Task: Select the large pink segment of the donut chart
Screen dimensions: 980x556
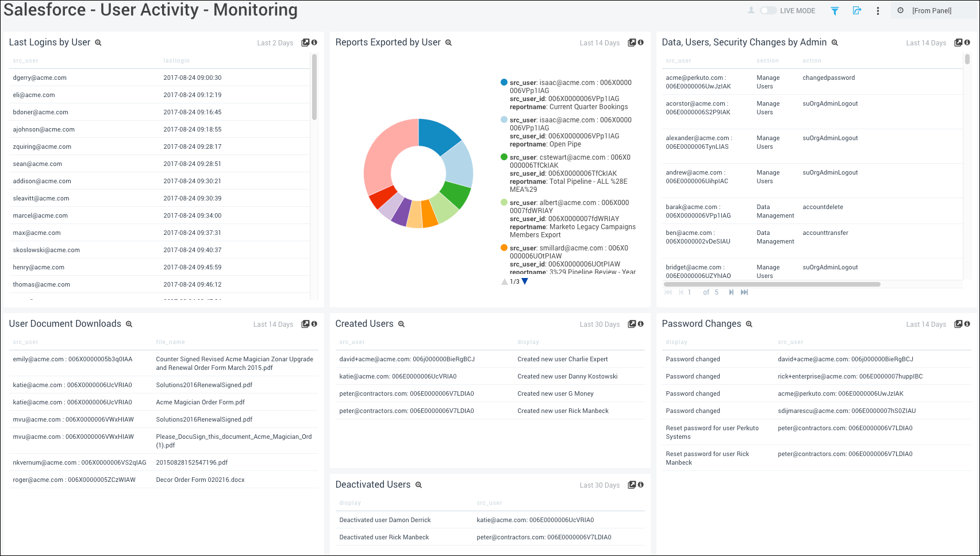Action: point(379,155)
